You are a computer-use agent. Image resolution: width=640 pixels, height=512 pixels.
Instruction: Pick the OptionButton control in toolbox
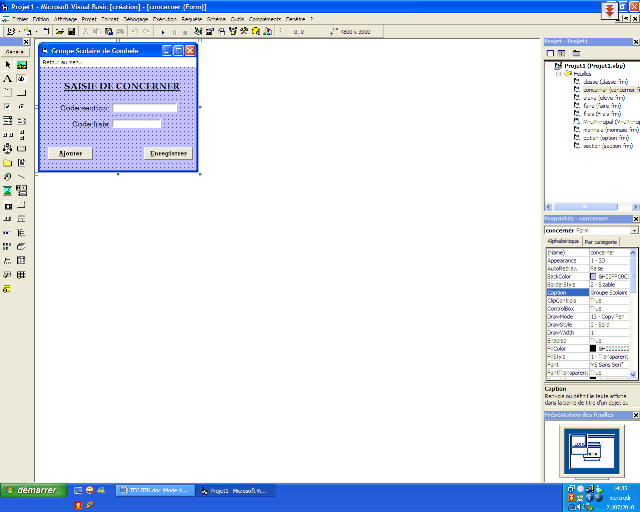coord(21,106)
